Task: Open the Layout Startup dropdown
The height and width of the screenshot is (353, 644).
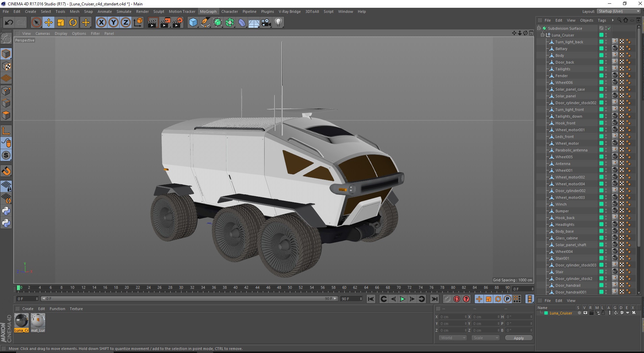Action: 619,11
